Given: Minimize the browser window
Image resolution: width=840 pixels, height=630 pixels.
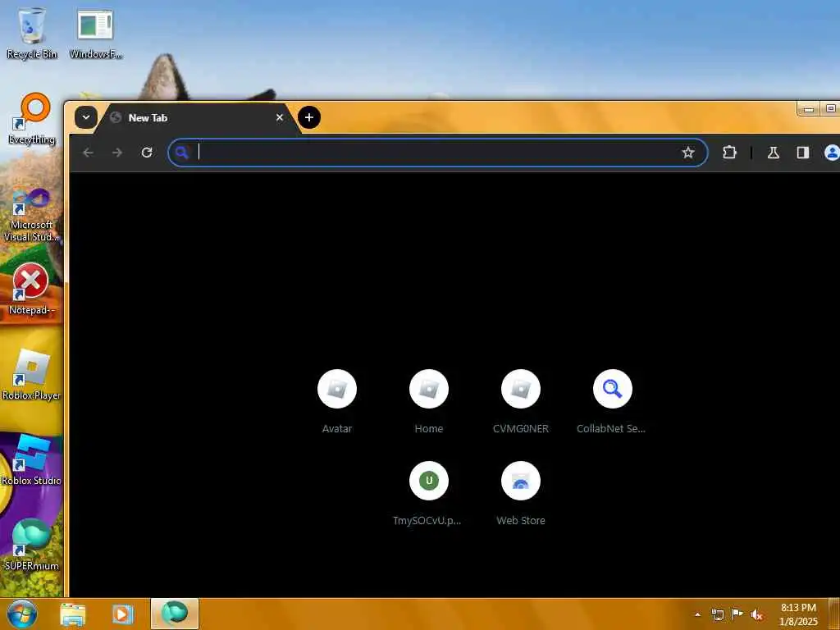Looking at the screenshot, I should click(x=809, y=109).
